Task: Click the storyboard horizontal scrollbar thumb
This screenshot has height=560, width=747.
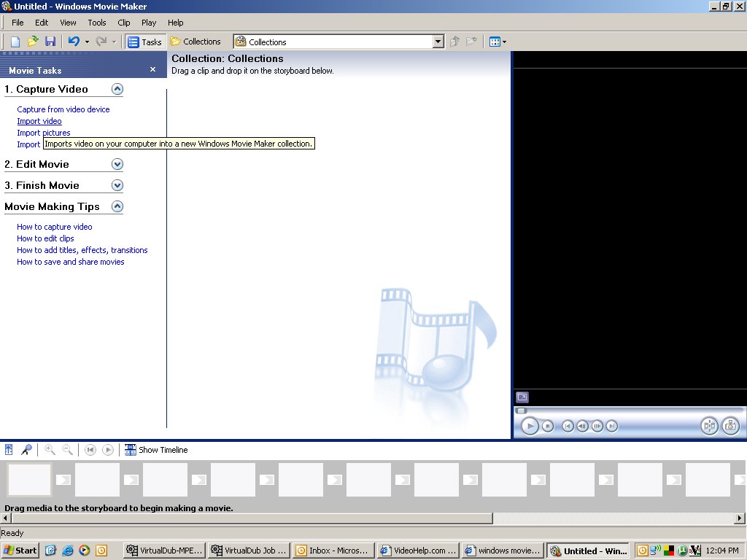Action: pos(252,518)
